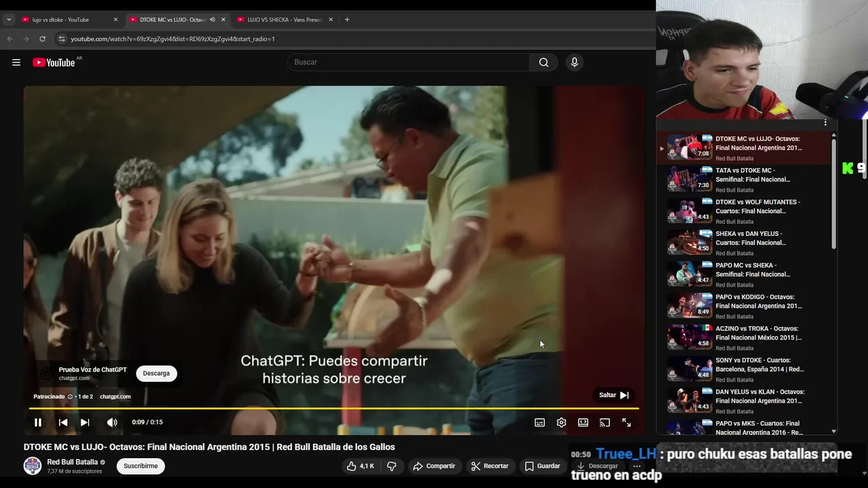
Task: Enter fullscreen mode
Action: coord(627,422)
